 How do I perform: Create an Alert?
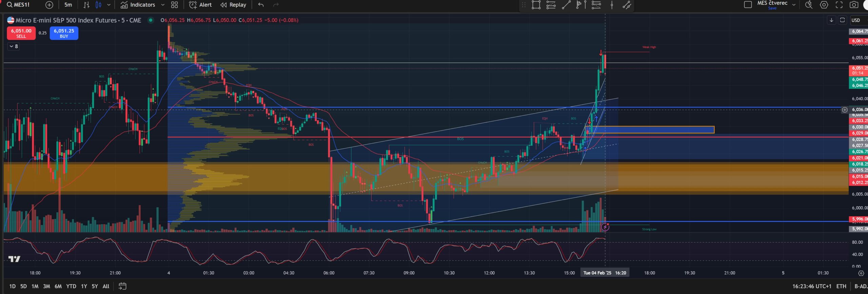[200, 5]
